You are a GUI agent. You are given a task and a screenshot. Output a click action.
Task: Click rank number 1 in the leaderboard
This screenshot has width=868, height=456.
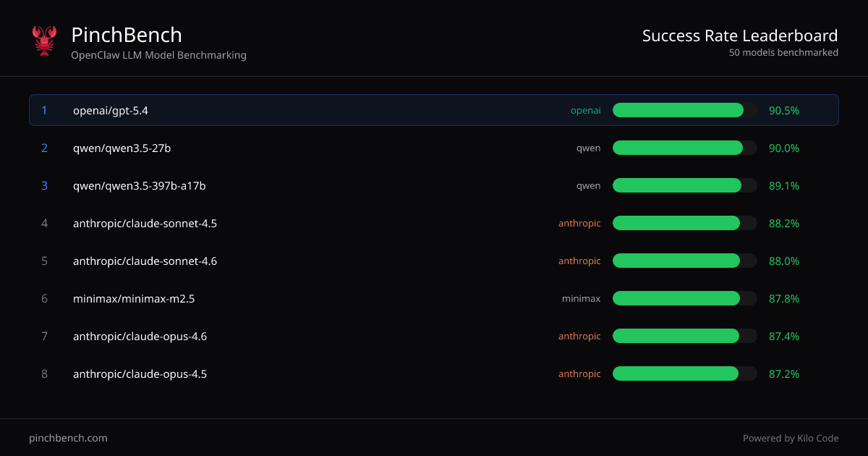44,110
